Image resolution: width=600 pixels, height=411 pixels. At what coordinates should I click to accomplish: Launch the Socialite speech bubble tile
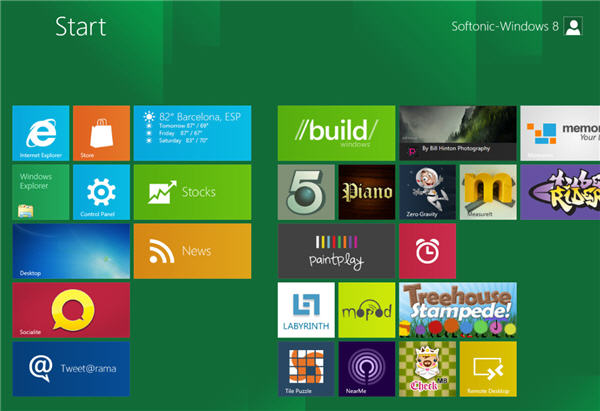71,310
